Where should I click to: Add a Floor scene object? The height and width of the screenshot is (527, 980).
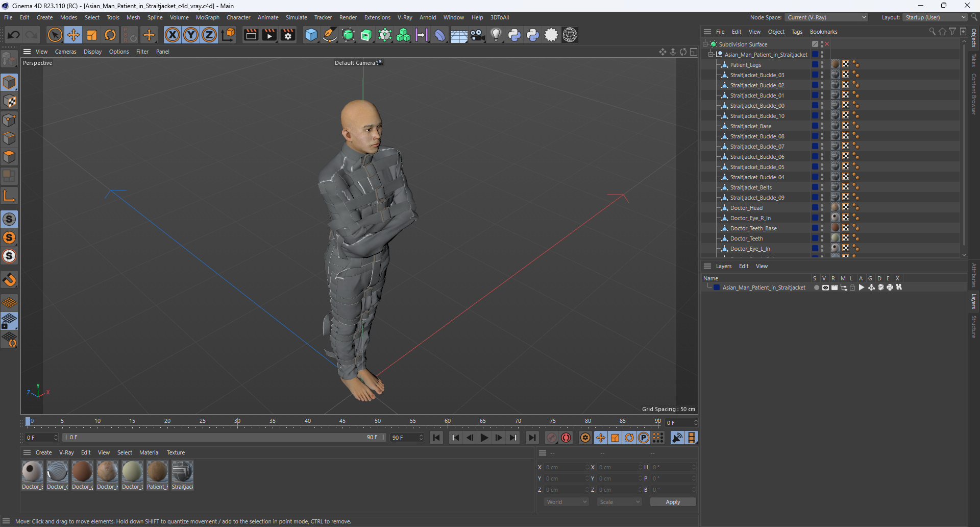coord(459,35)
